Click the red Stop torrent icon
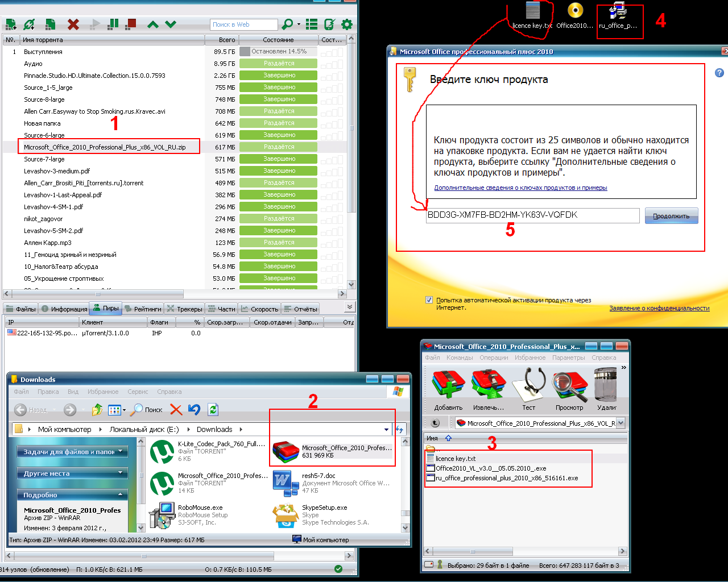 (131, 24)
